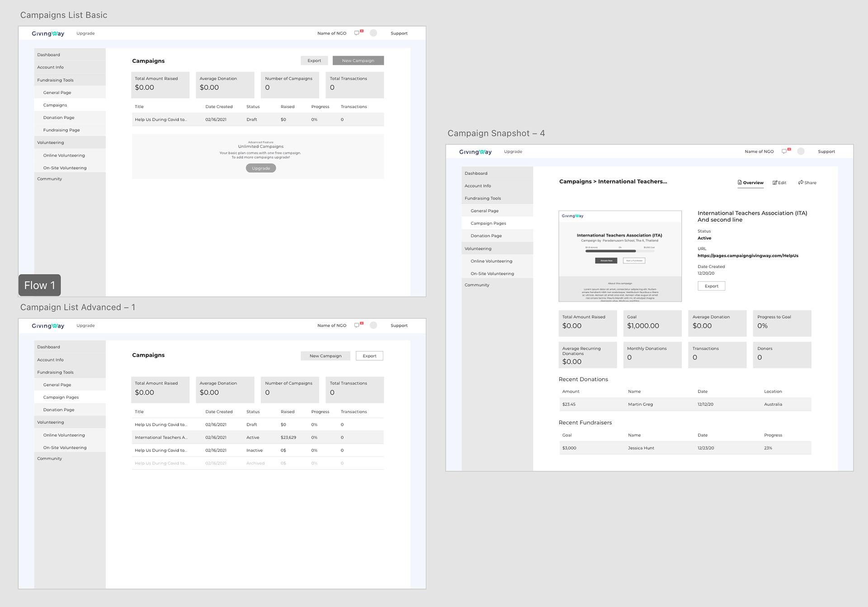Click GivingWay logo in Campaign List Advanced frame
Screen dimensions: 868x607
48,326
